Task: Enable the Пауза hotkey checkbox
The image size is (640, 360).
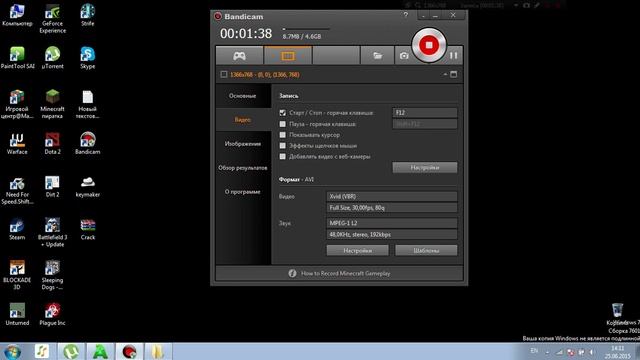Action: click(282, 124)
